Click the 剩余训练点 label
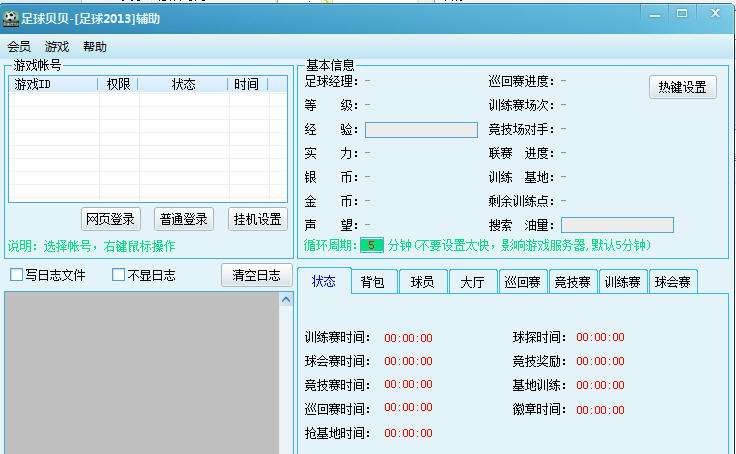 pos(521,201)
